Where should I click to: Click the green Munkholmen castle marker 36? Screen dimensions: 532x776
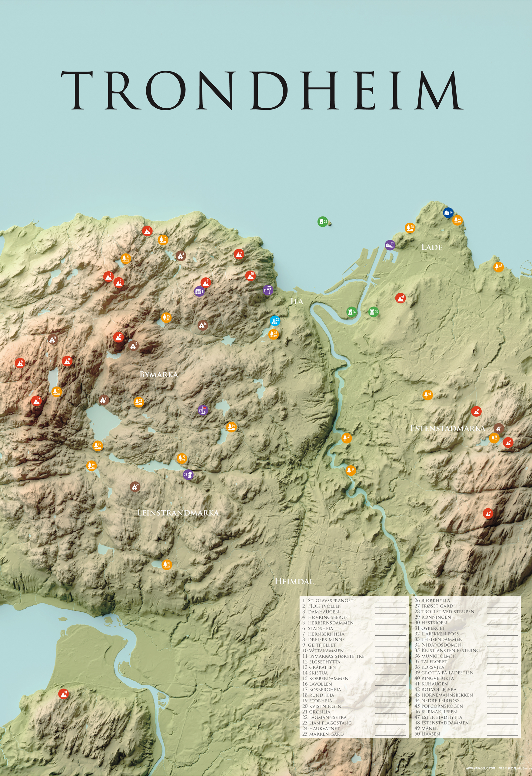pos(322,222)
